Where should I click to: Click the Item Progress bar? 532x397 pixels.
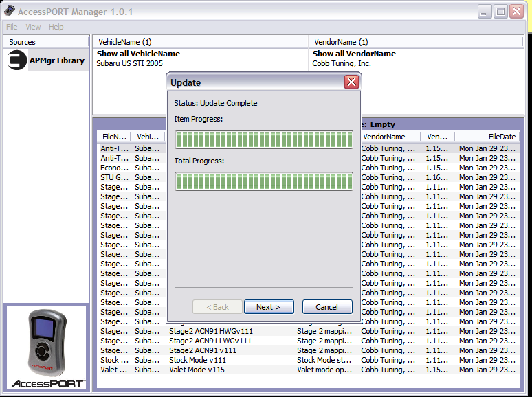tap(264, 139)
